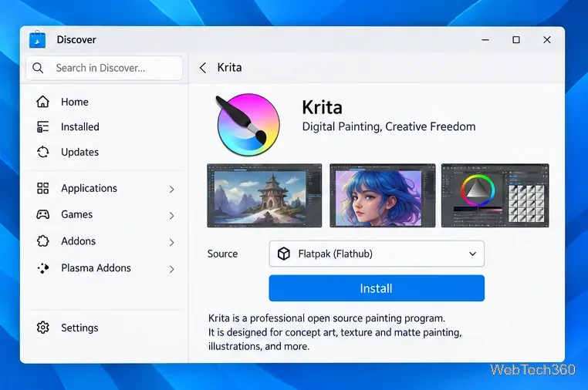Click the Discover shopping bag app icon
Viewport: 588px width, 390px height.
click(x=37, y=39)
